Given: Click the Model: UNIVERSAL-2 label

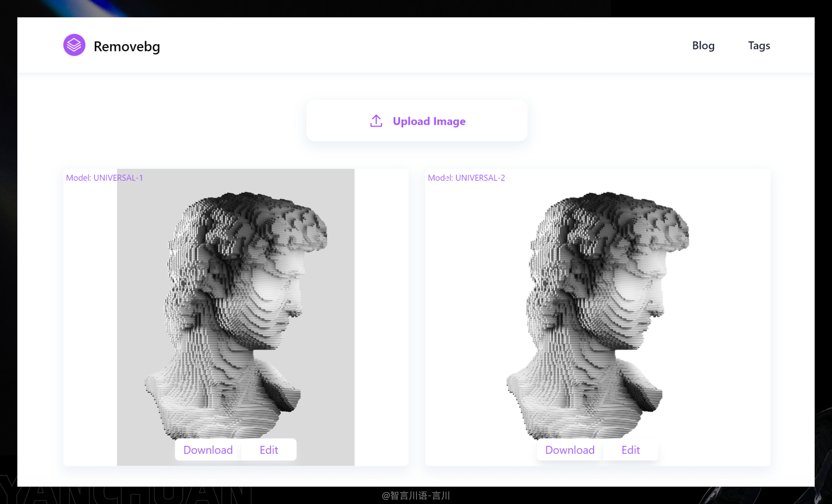Looking at the screenshot, I should tap(466, 178).
